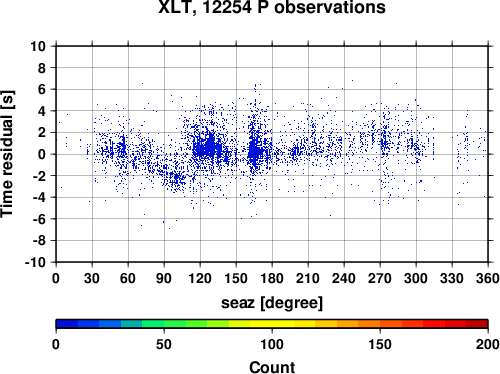Click the x-axis tick label 180
Viewport: 500px width, 374px height.
(x=272, y=278)
